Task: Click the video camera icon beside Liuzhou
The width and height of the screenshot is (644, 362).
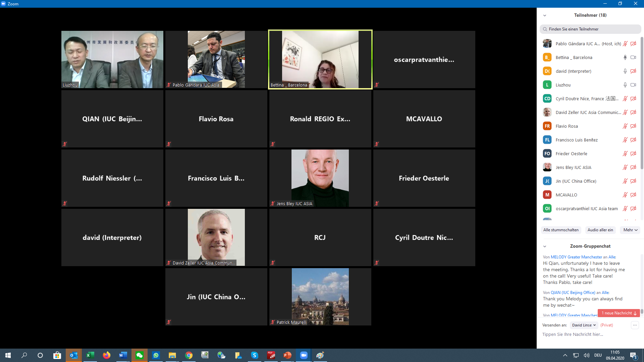Action: [x=633, y=85]
